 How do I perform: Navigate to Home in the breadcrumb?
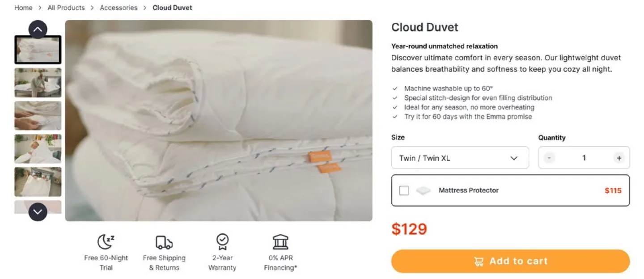tap(23, 8)
